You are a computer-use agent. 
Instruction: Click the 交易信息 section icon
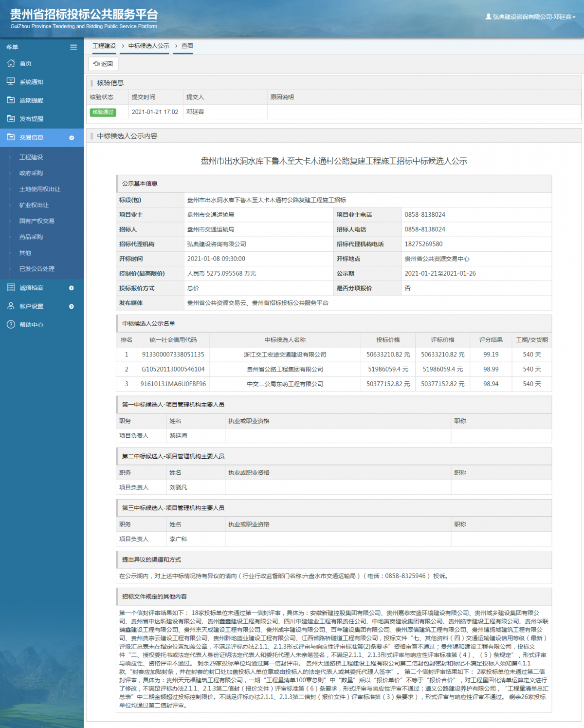coord(11,137)
